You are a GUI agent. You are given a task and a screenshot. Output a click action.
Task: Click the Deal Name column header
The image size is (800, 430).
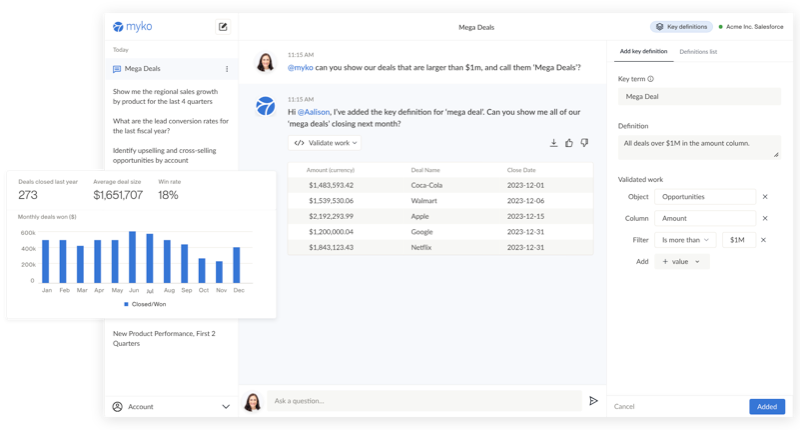pyautogui.click(x=426, y=170)
